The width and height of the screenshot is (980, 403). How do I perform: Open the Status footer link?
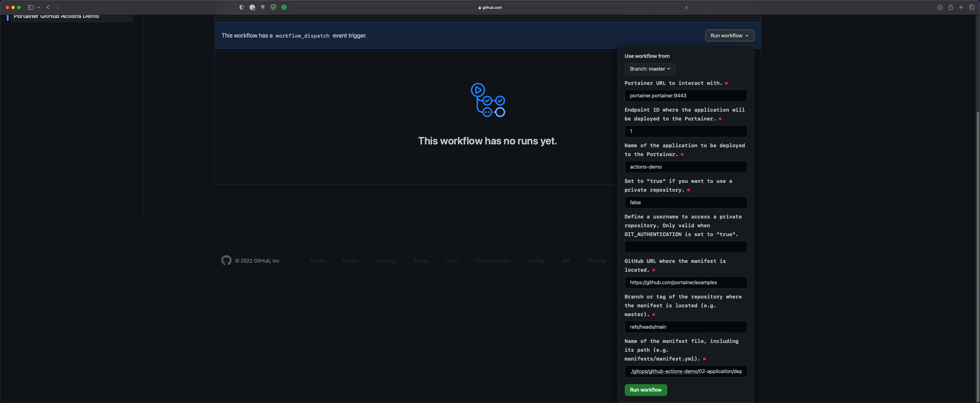(420, 261)
